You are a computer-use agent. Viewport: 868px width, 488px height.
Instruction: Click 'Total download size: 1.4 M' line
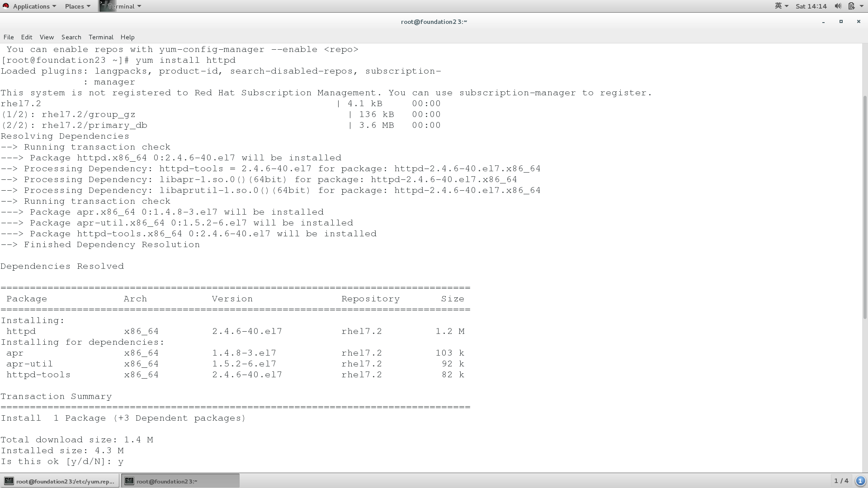77,440
